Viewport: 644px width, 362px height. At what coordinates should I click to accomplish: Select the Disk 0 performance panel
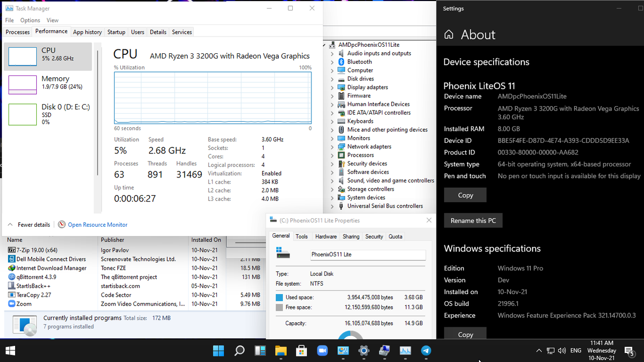click(x=48, y=114)
